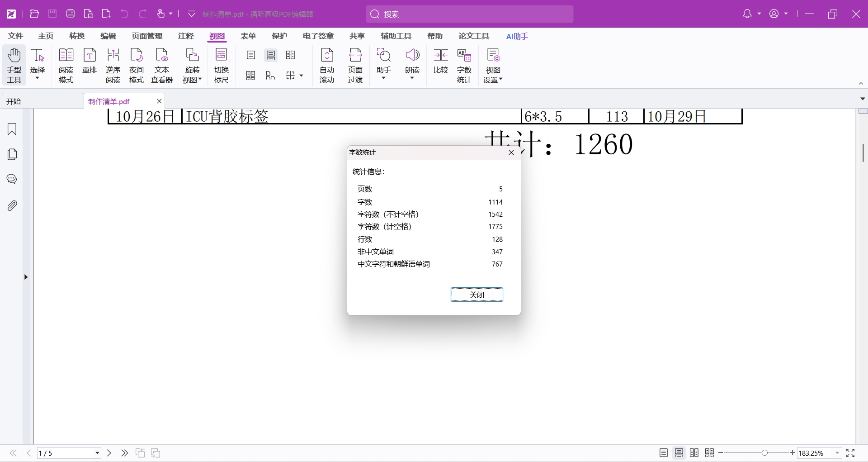868x462 pixels.
Task: Switch to the 开始 document tab
Action: (x=42, y=101)
